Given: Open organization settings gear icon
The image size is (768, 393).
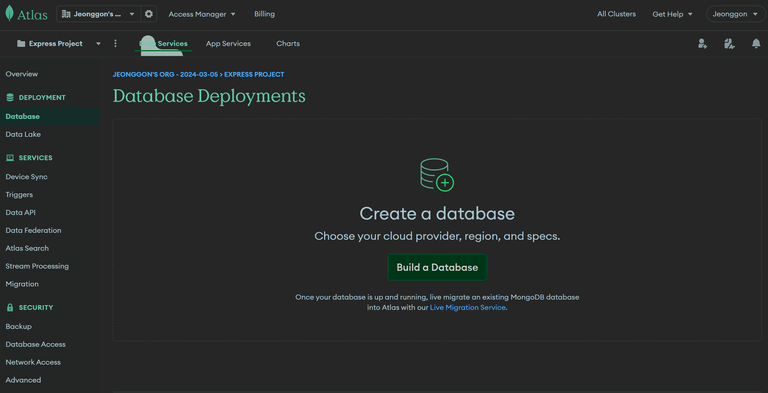Looking at the screenshot, I should tap(149, 14).
